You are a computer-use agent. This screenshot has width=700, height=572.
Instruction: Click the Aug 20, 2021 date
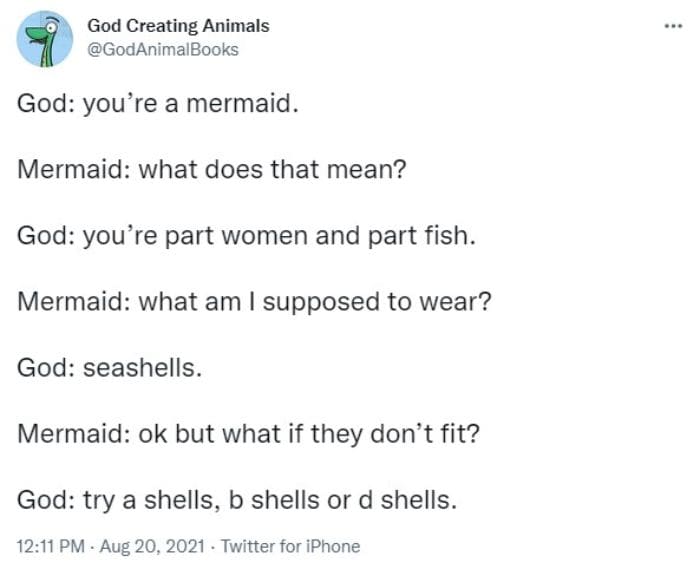(x=151, y=546)
